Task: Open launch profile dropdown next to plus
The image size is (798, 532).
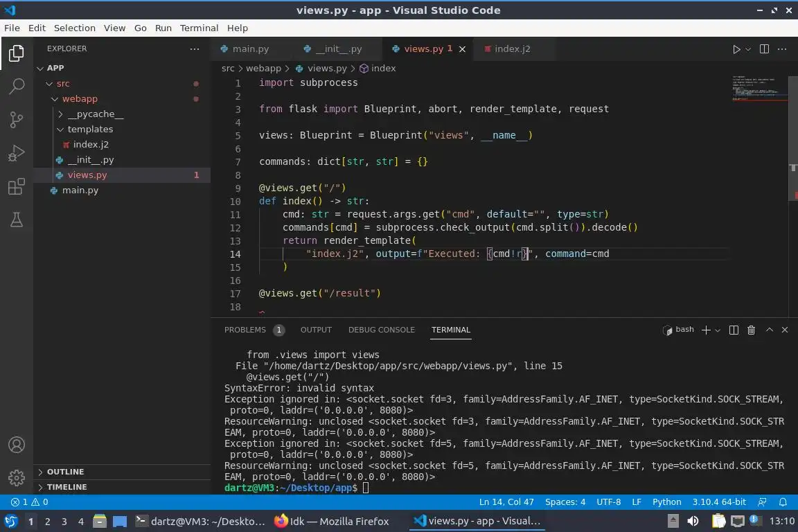Action: point(718,330)
